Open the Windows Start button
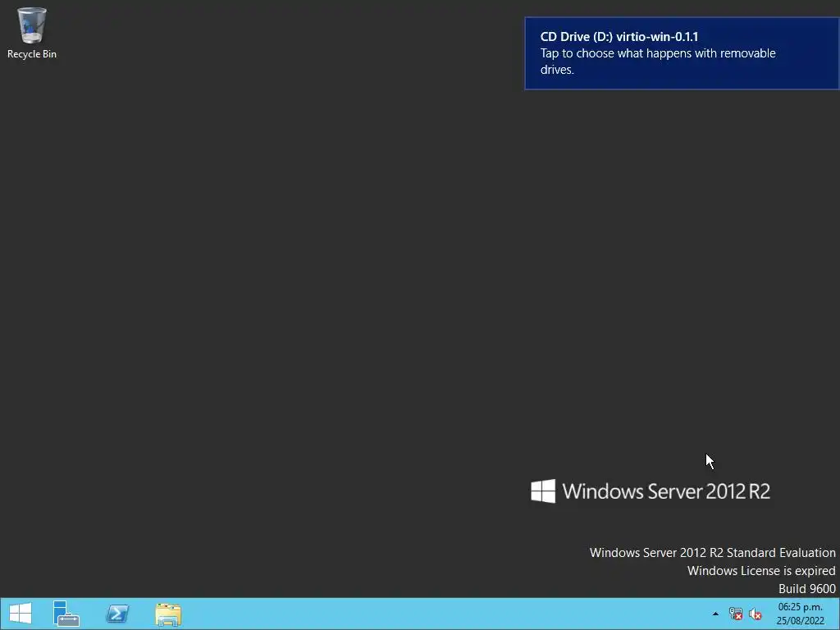840x630 pixels. click(21, 614)
